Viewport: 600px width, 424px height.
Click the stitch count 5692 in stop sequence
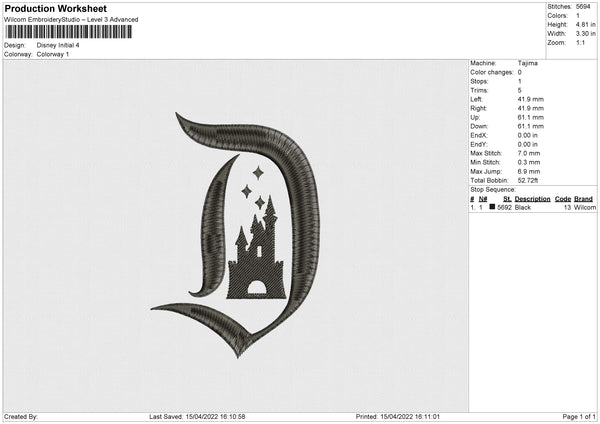point(504,207)
